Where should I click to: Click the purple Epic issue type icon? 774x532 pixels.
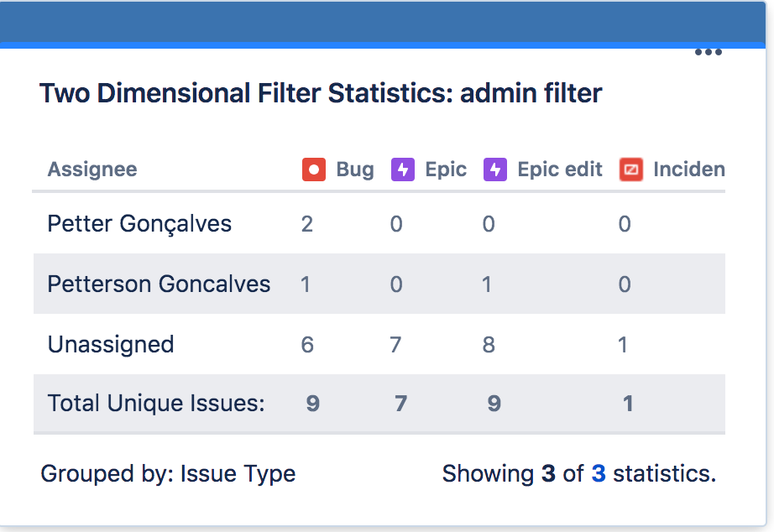click(x=402, y=169)
